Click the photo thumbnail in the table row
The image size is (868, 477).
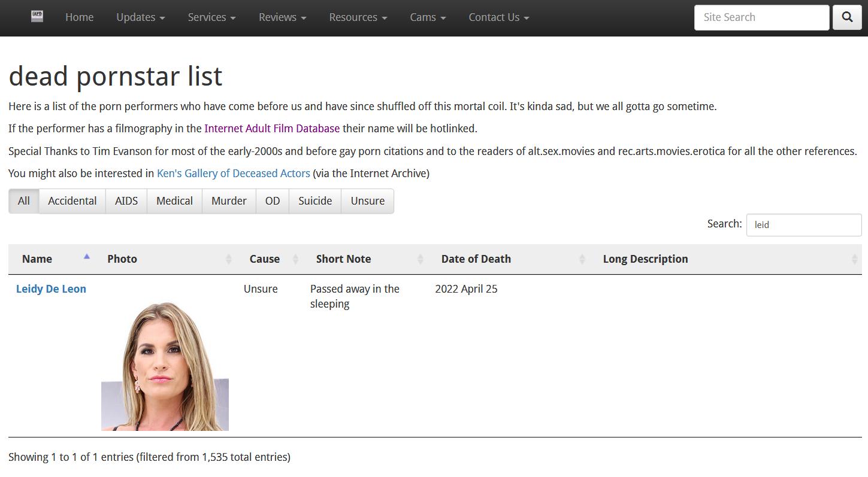coord(165,366)
